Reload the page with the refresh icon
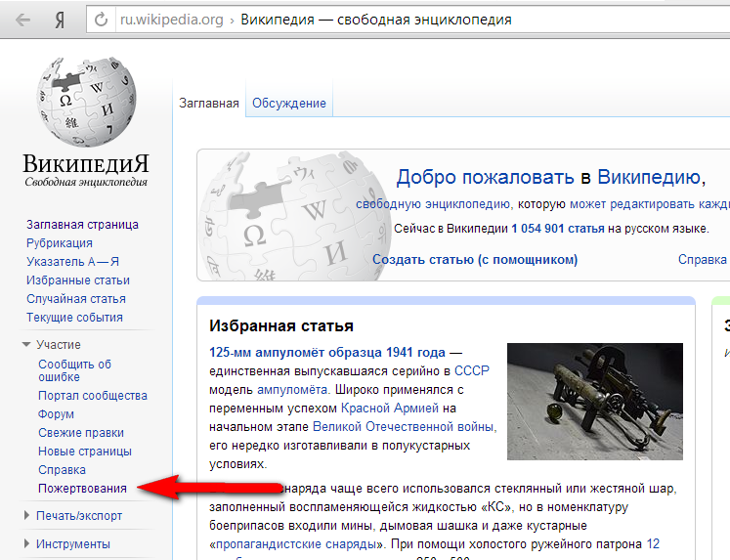The height and width of the screenshot is (560, 730). (101, 20)
